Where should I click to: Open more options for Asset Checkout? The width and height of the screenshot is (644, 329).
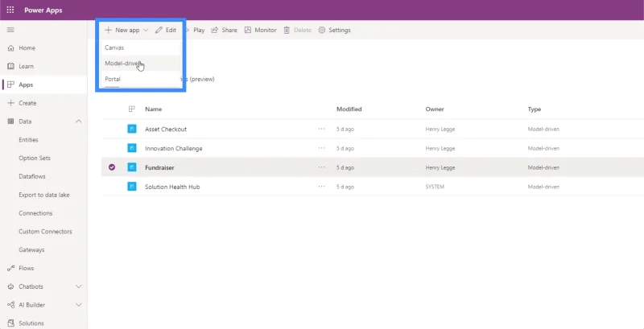(x=321, y=129)
